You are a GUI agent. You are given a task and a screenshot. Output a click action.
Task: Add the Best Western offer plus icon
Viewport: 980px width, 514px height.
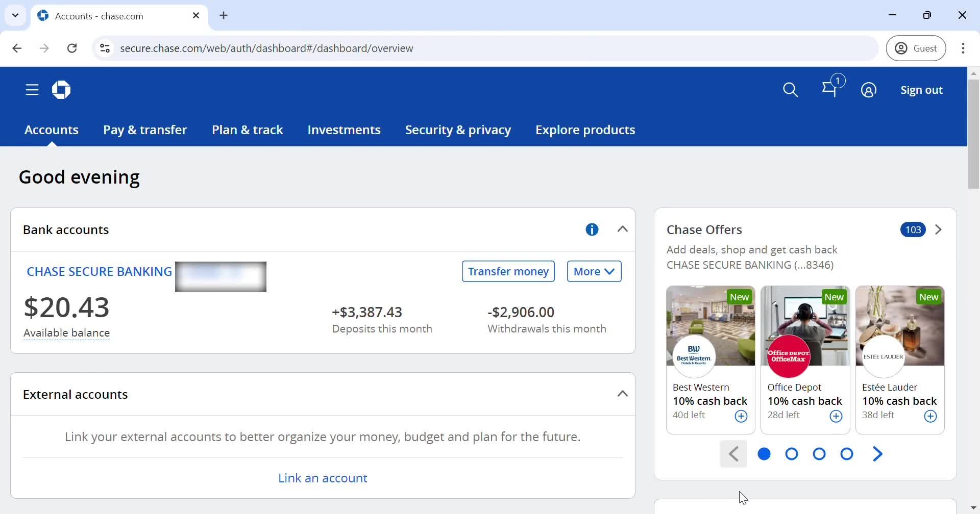click(741, 417)
